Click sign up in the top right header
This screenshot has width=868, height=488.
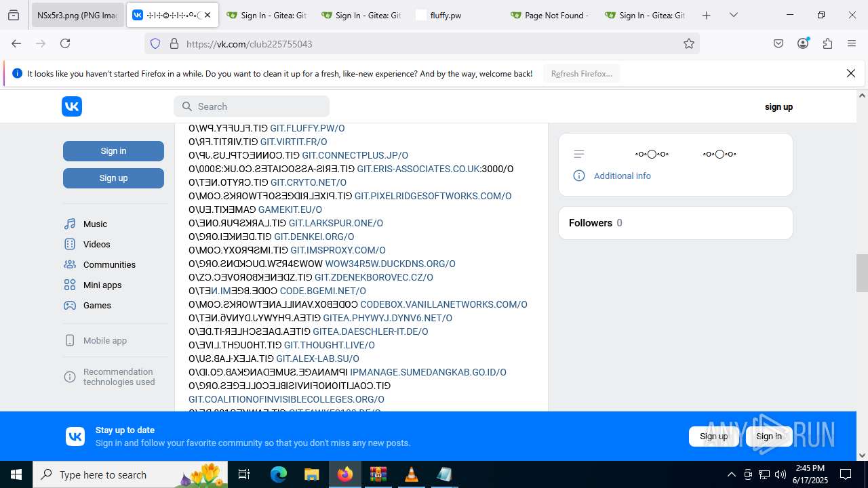[778, 106]
